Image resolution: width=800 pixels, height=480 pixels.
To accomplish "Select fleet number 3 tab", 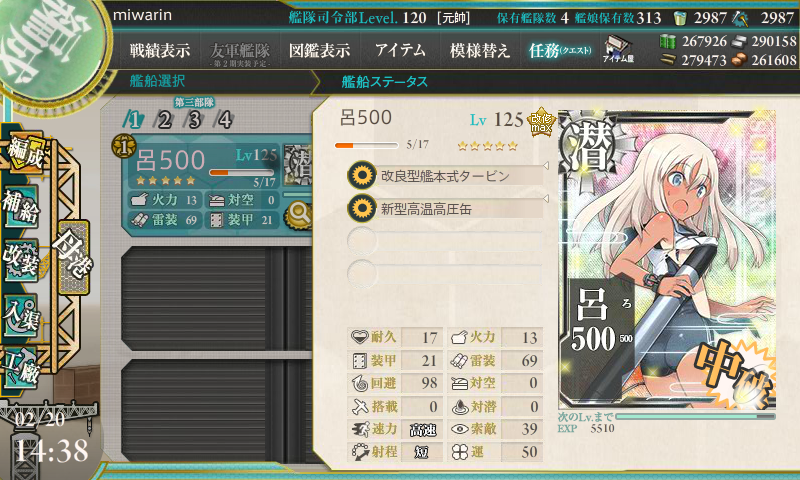I will point(194,120).
